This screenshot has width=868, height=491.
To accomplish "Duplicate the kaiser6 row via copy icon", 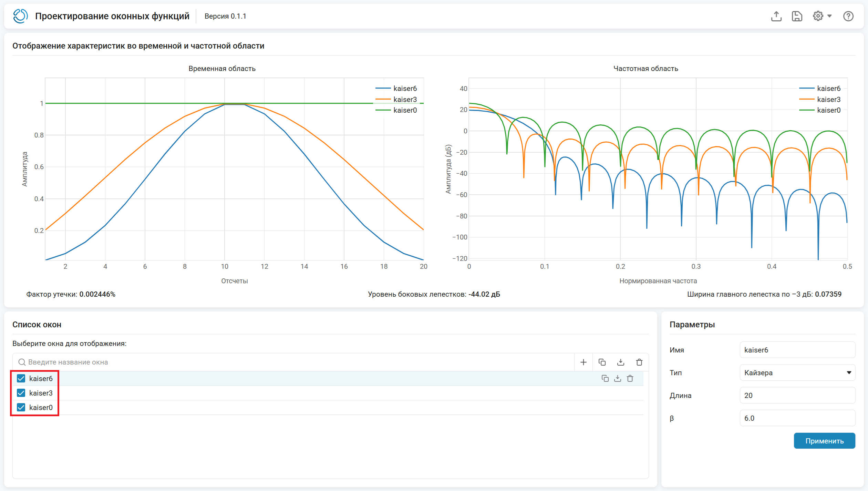I will pos(605,378).
